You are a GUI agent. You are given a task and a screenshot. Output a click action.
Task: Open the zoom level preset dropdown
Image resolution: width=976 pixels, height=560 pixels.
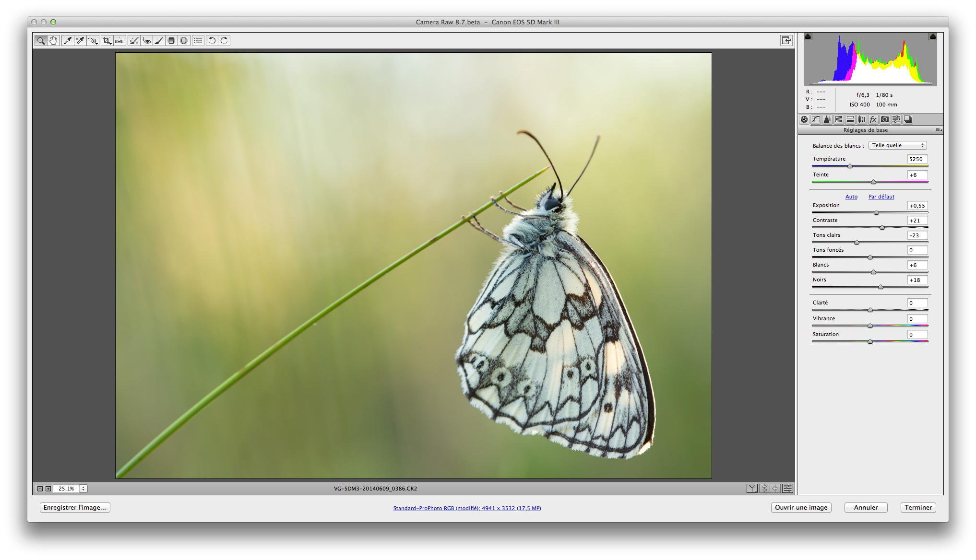(83, 489)
